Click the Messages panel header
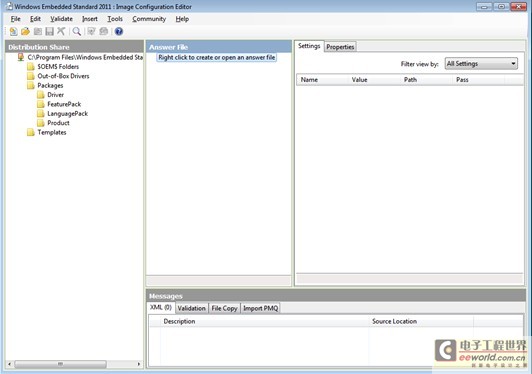The image size is (532, 374). coord(336,296)
